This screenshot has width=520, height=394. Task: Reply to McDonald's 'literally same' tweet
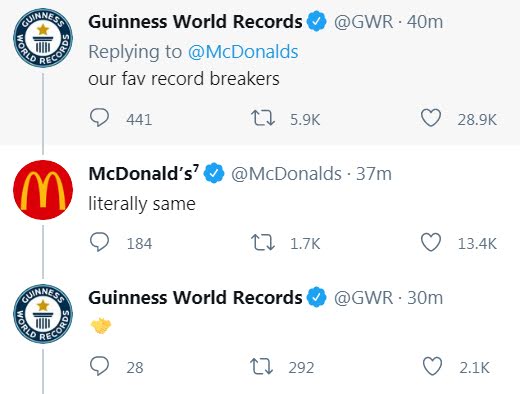click(99, 242)
